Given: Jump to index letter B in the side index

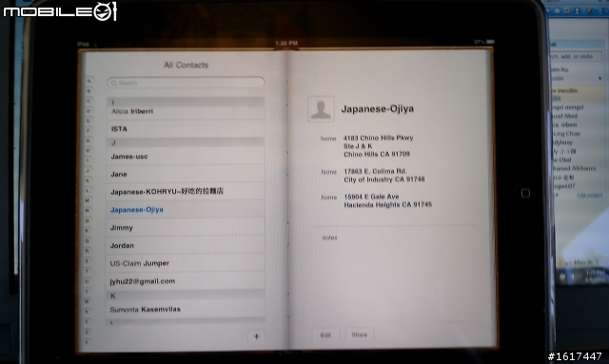Looking at the screenshot, I should (88, 91).
